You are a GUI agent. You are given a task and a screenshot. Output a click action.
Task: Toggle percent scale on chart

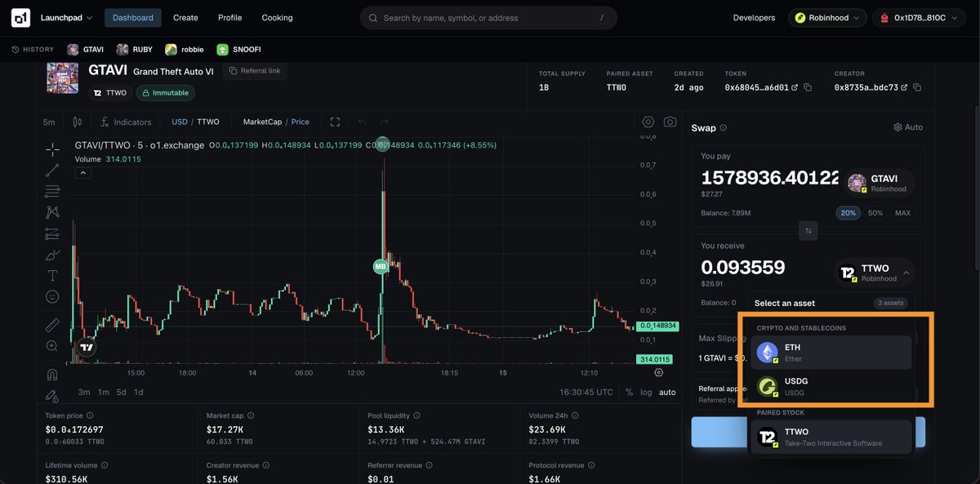click(629, 392)
